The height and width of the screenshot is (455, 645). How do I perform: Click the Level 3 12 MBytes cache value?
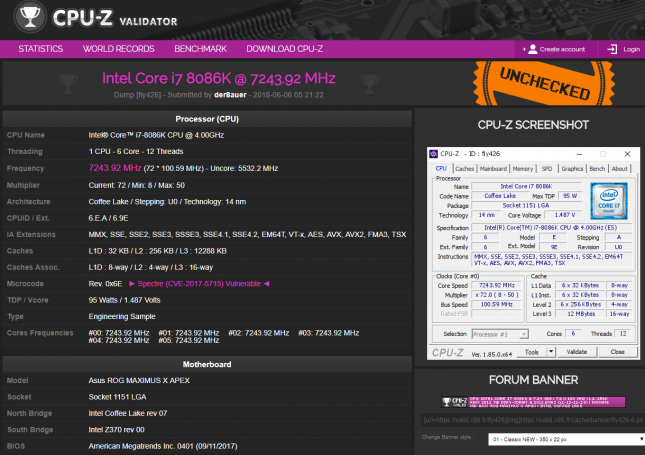[x=581, y=314]
